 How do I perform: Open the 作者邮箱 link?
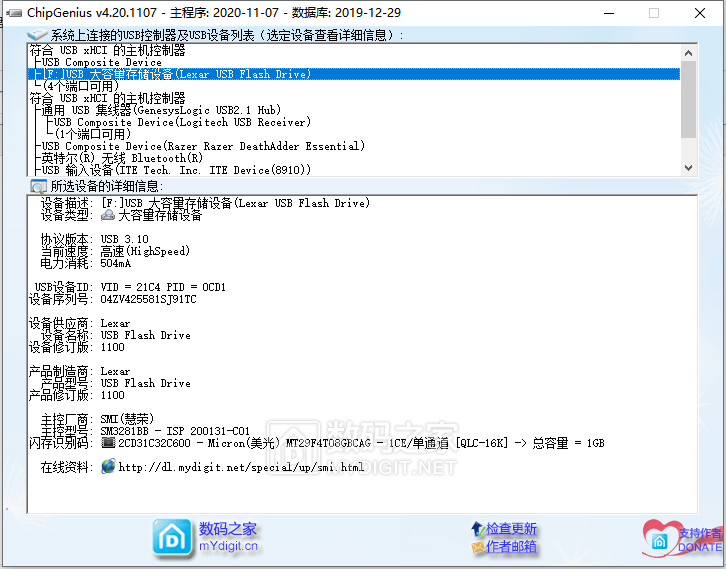coord(511,547)
